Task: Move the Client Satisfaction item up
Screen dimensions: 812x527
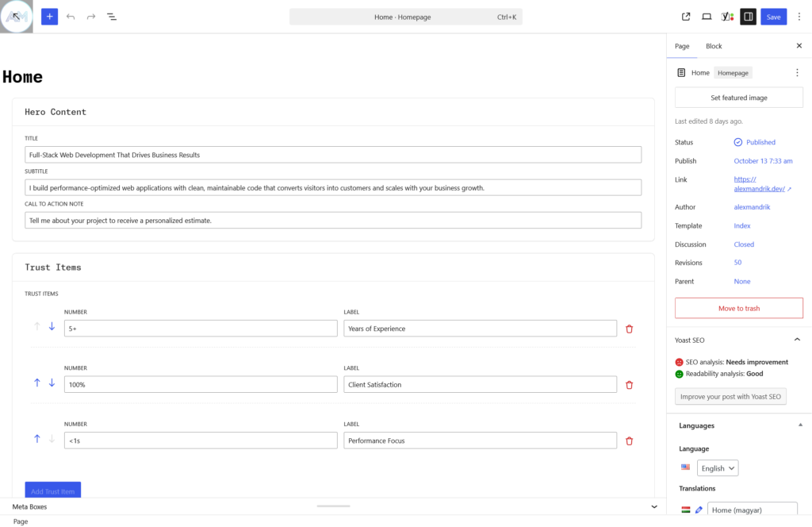Action: click(36, 382)
